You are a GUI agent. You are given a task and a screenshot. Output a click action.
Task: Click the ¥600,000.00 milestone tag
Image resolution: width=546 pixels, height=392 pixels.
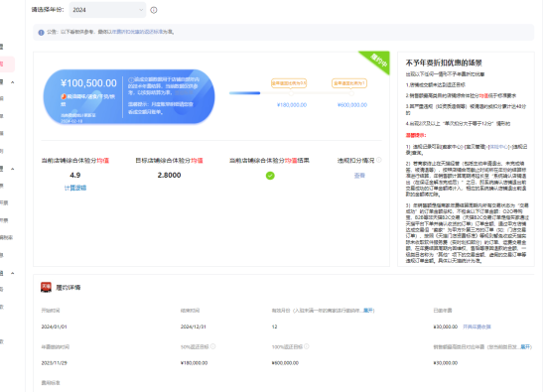pos(348,83)
